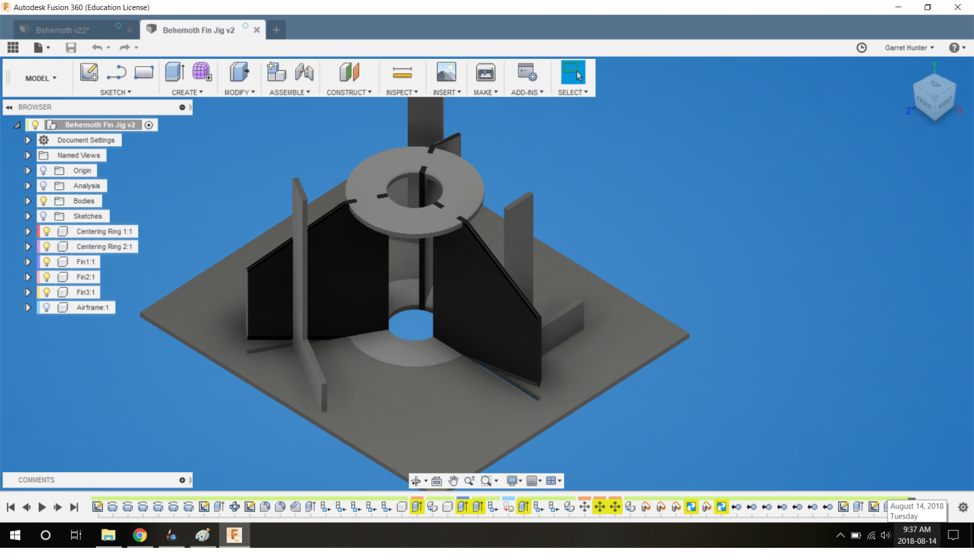The width and height of the screenshot is (974, 560).
Task: Click the Save disk icon
Action: (x=71, y=47)
